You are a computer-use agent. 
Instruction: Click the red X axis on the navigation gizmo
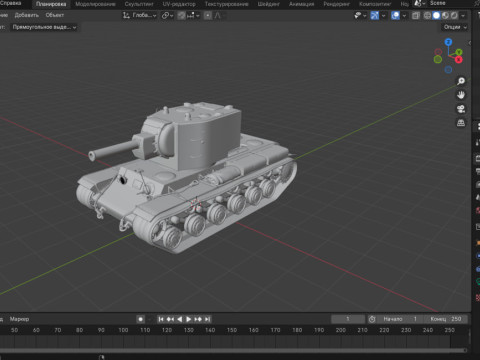point(459,60)
